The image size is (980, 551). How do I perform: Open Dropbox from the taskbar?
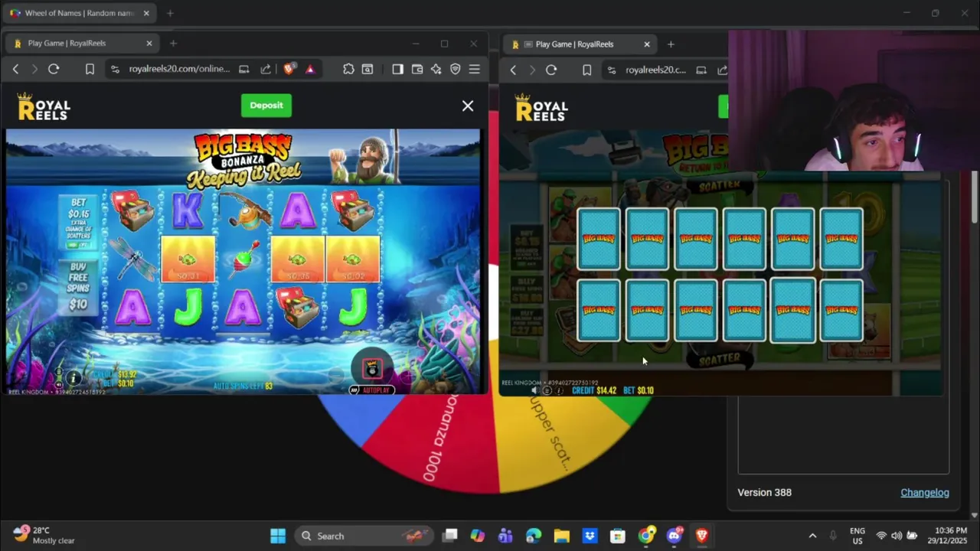click(590, 536)
